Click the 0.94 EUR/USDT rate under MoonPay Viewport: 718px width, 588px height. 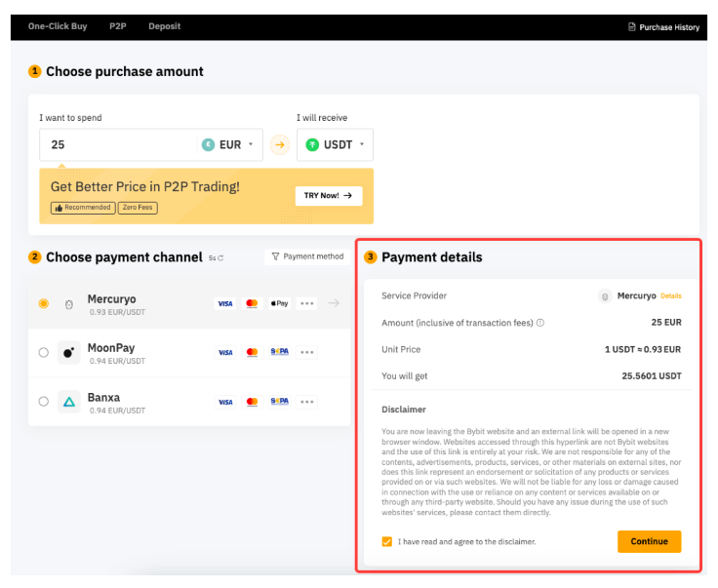tap(117, 362)
